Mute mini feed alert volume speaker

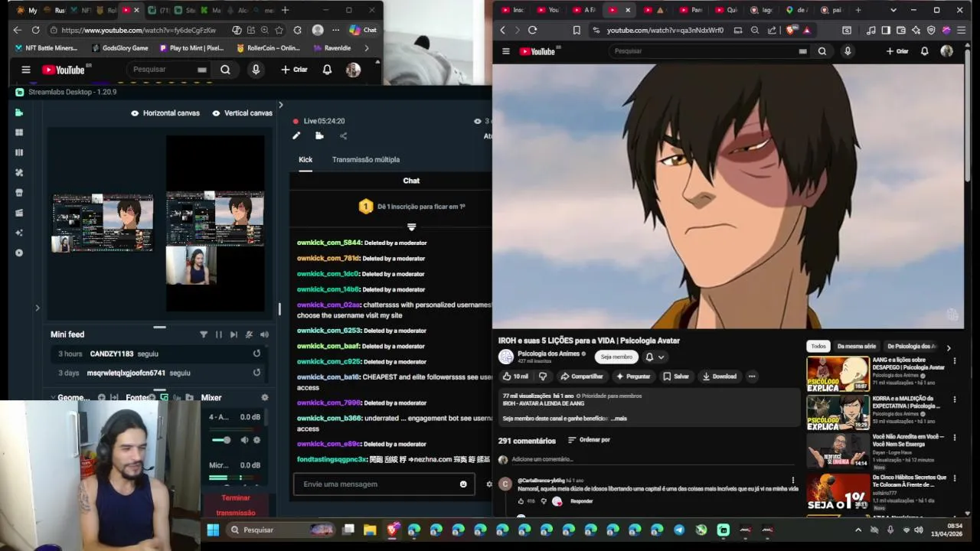[x=264, y=334]
